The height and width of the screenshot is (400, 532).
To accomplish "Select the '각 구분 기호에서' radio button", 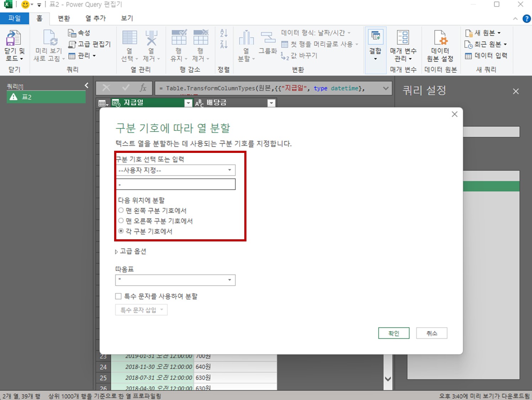I will 121,231.
